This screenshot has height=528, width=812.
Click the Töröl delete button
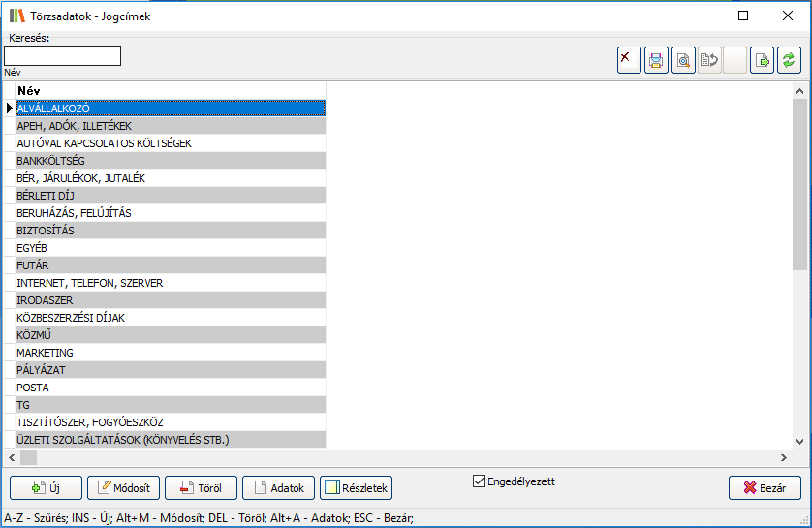pyautogui.click(x=201, y=488)
